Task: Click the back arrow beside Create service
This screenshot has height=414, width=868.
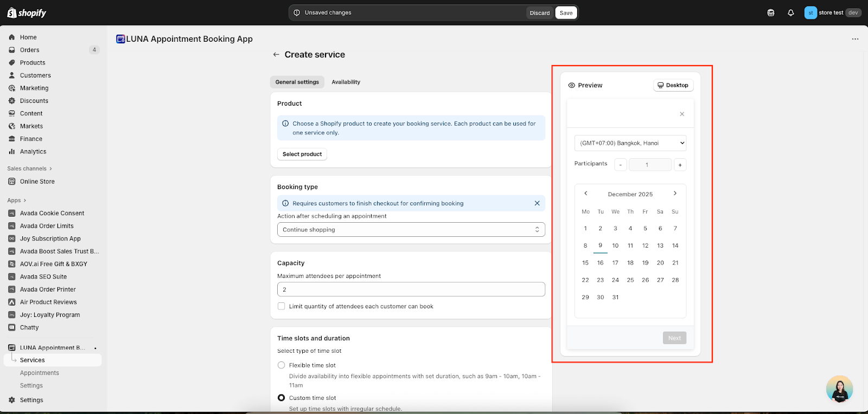Action: 276,55
